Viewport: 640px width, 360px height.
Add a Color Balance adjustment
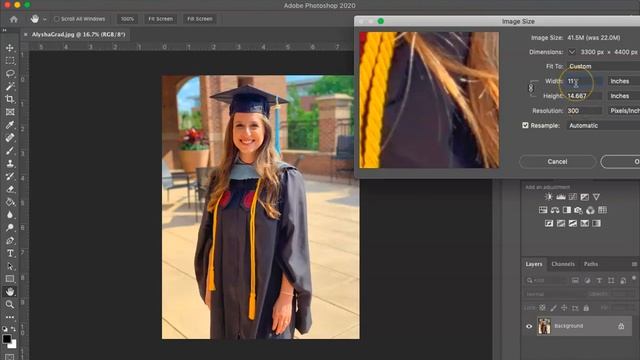555,210
